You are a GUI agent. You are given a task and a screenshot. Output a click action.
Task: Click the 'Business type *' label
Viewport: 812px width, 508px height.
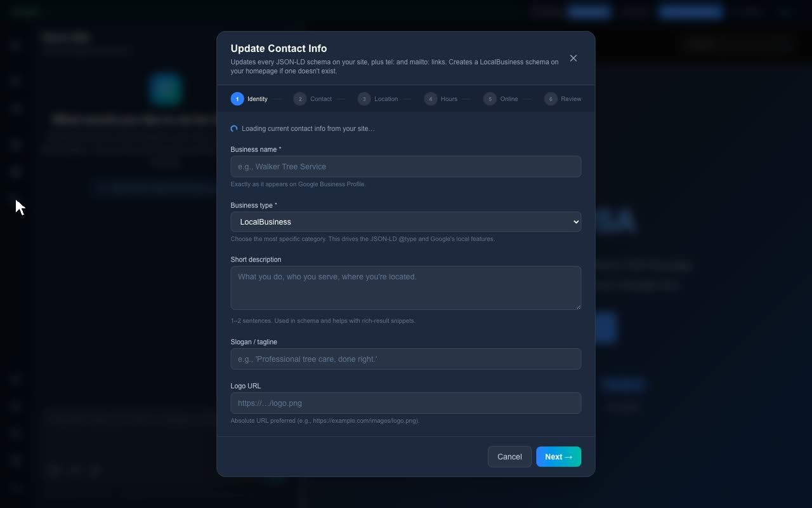(254, 205)
